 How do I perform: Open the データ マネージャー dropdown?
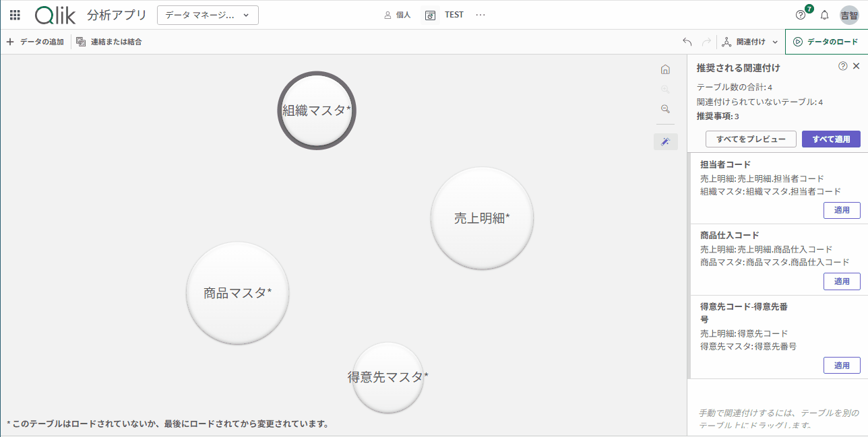(208, 15)
